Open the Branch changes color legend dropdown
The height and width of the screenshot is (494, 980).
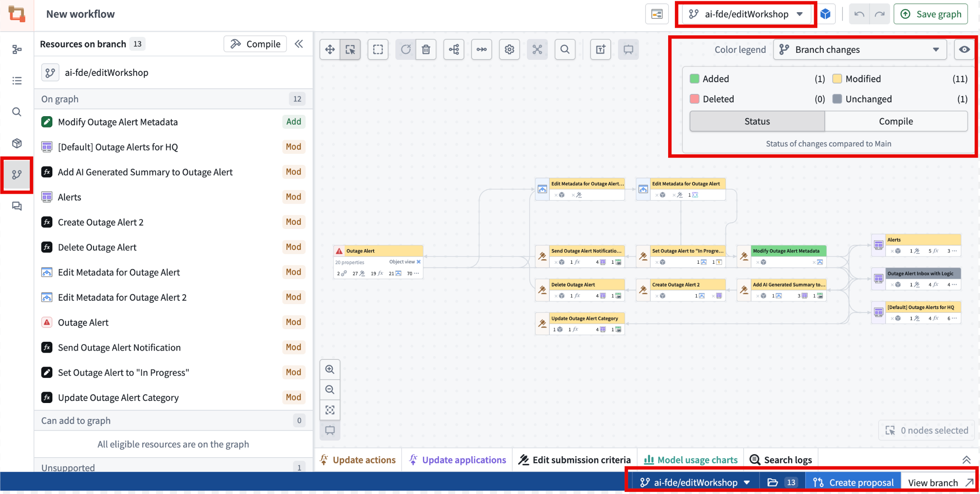click(860, 49)
